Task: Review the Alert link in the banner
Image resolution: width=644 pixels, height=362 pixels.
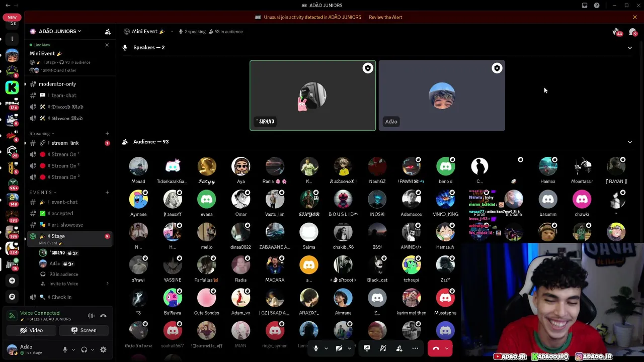Action: (x=385, y=17)
